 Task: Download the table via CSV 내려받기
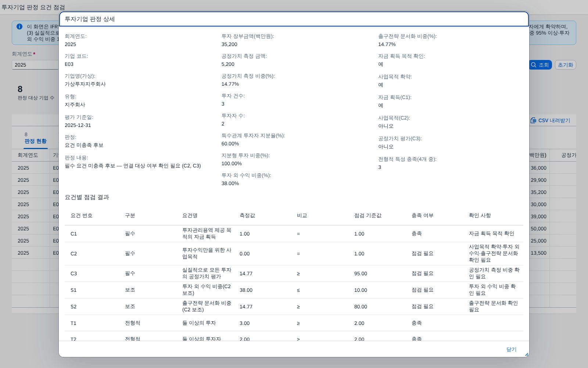(550, 120)
